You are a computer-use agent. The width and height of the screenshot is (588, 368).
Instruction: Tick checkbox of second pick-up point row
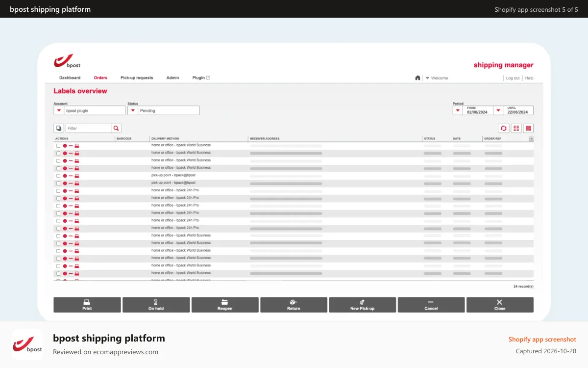[58, 184]
